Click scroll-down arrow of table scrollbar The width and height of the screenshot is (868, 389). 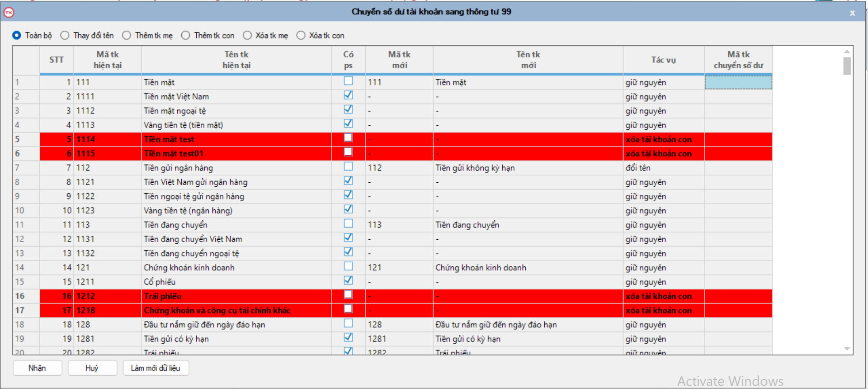pos(847,349)
